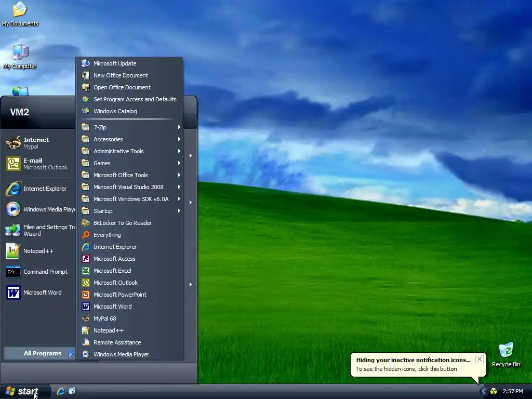Viewport: 532px width, 399px height.
Task: Click the Games folder icon
Action: coord(86,163)
